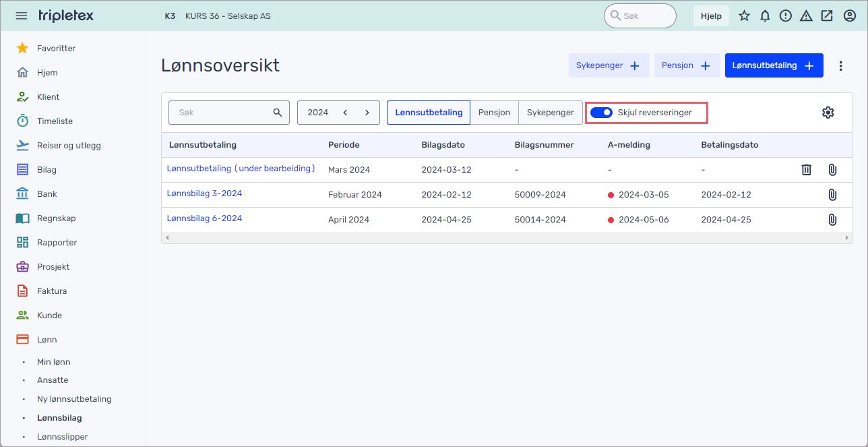Switch to the Sykepenger tab
Viewport: 868px width, 447px height.
tap(550, 113)
